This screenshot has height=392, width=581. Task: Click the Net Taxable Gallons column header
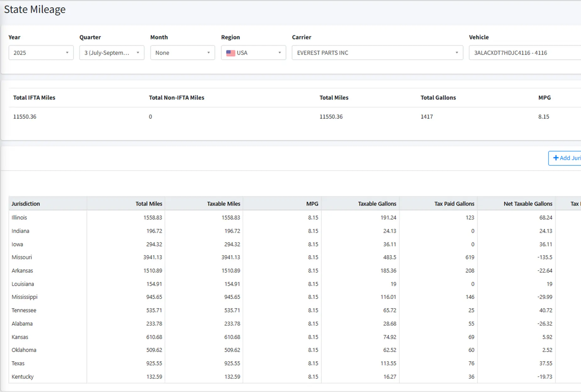click(x=528, y=204)
